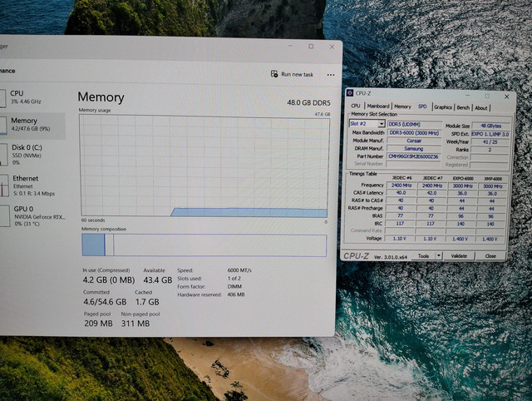
Task: Expand the Tools dropdown arrow in CPU-Z
Action: 439,256
